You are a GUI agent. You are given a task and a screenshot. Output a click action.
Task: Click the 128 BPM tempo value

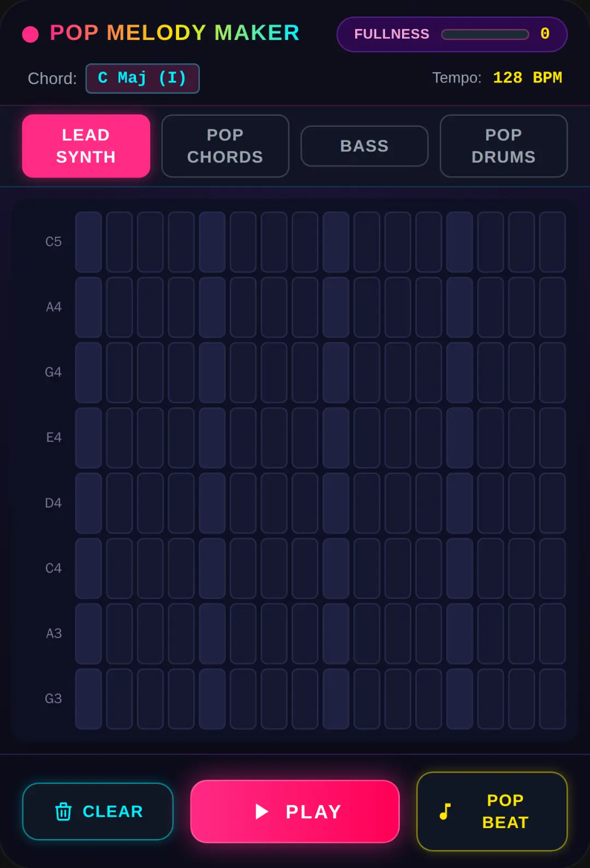point(527,78)
